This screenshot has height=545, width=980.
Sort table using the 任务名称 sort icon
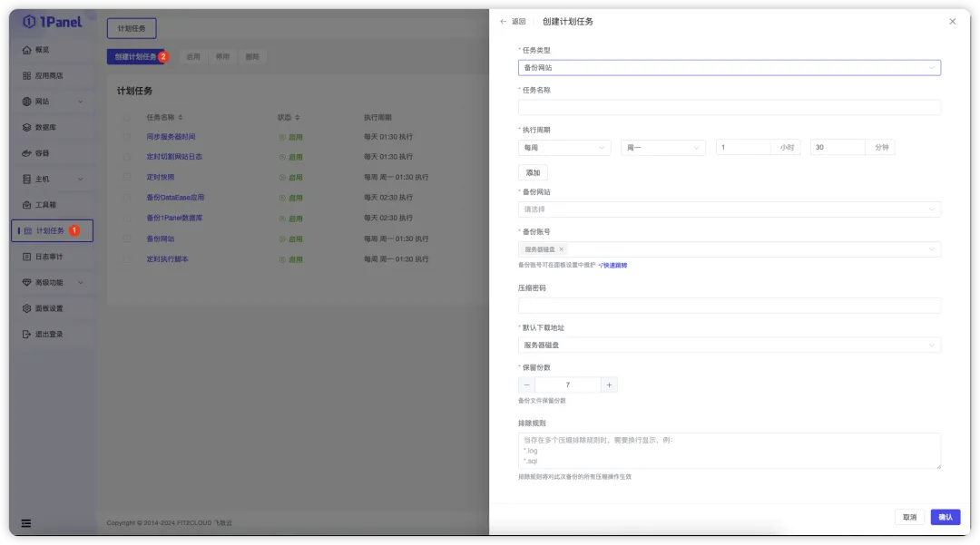tap(181, 117)
